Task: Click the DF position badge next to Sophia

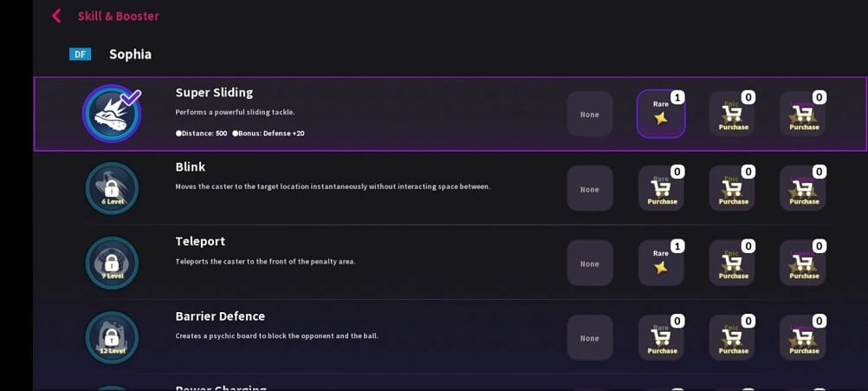Action: pos(80,54)
